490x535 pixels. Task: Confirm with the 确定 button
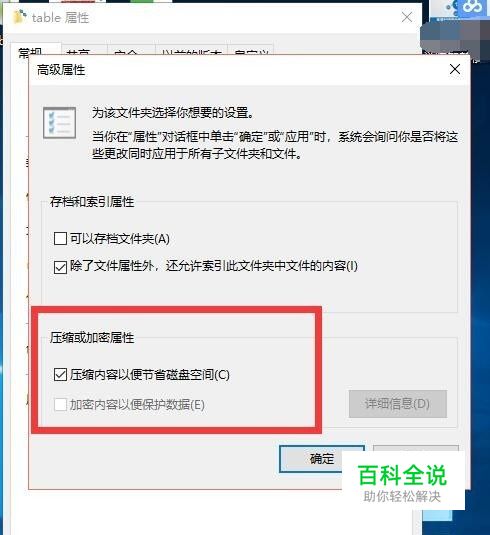point(322,459)
